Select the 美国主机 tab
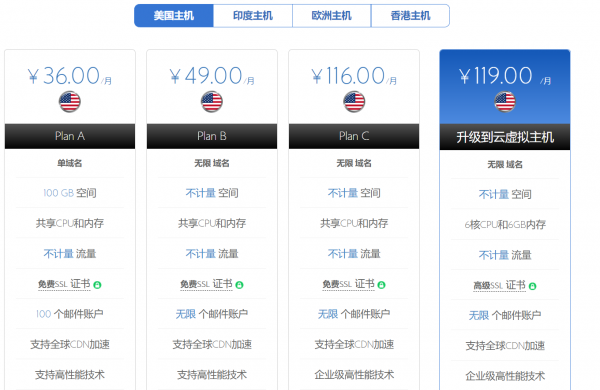Viewport: 600px width, 390px height. pos(174,16)
